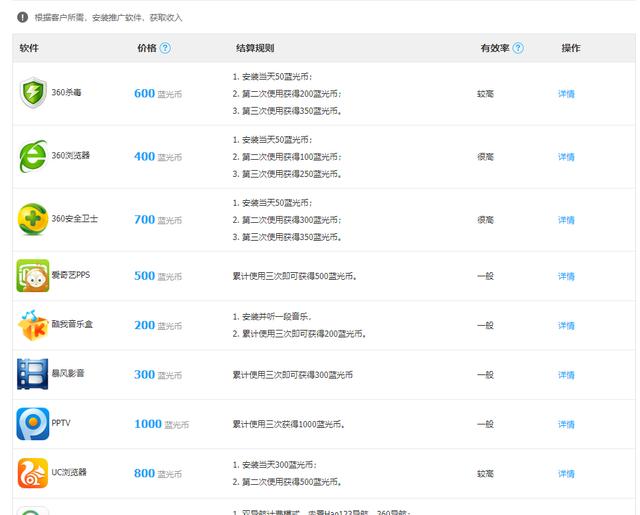Click the 价格 column header

pos(147,48)
